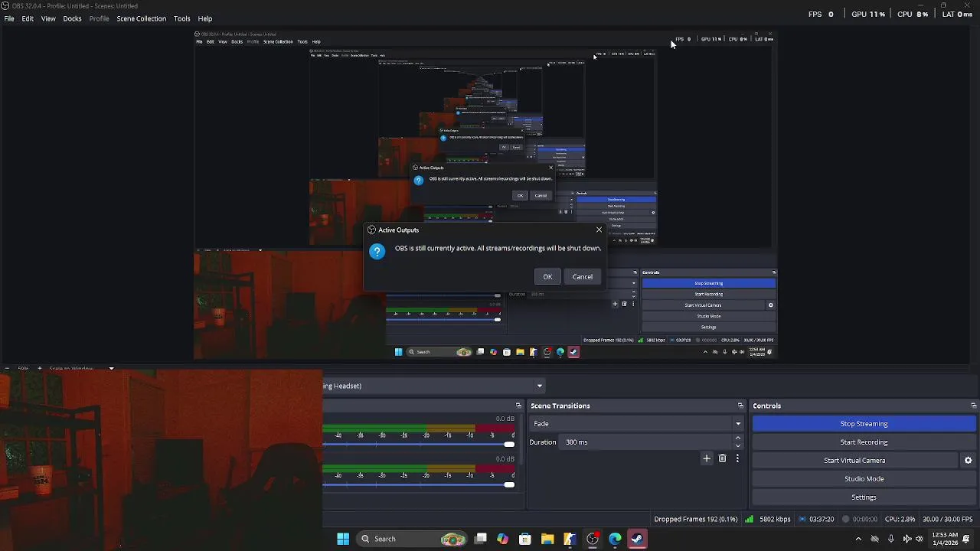The width and height of the screenshot is (980, 551).
Task: Cancel the Active Outputs dialog
Action: click(x=583, y=276)
